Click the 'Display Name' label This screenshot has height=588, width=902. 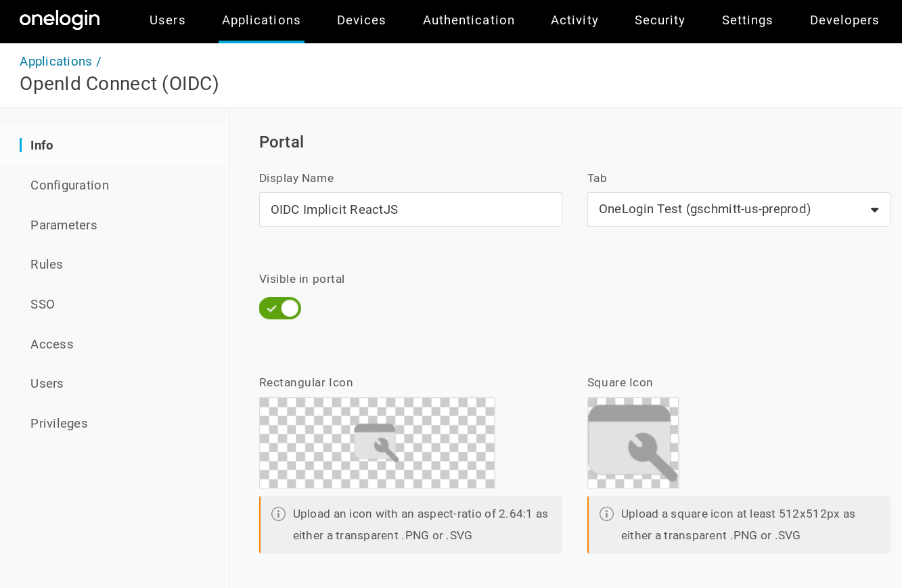[x=296, y=178]
